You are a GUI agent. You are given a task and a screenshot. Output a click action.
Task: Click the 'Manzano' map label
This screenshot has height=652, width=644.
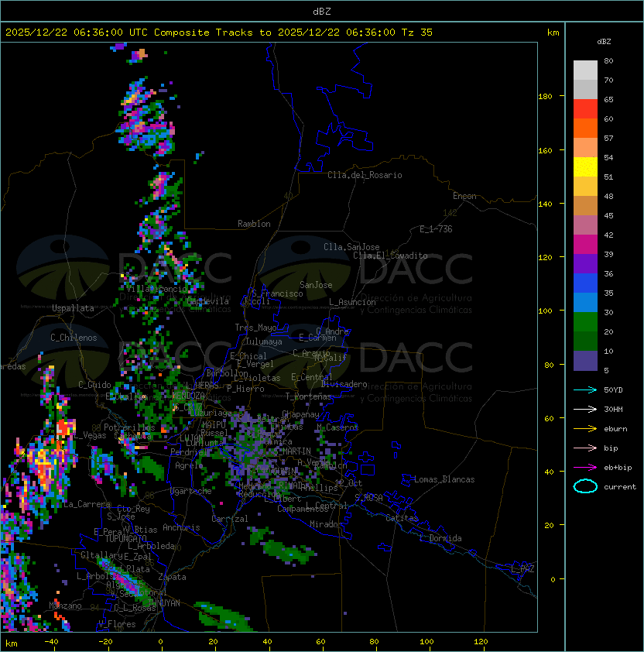(x=65, y=606)
